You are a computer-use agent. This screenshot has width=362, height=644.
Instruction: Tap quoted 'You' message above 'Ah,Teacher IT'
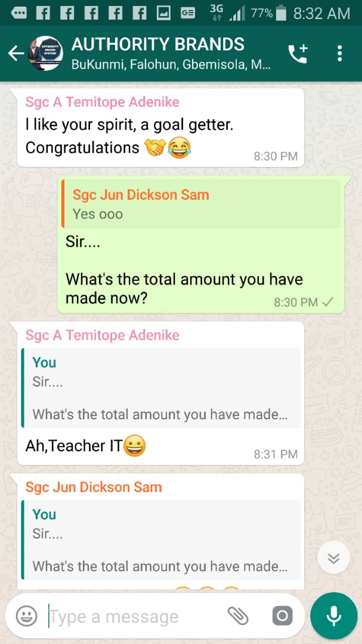pos(160,388)
